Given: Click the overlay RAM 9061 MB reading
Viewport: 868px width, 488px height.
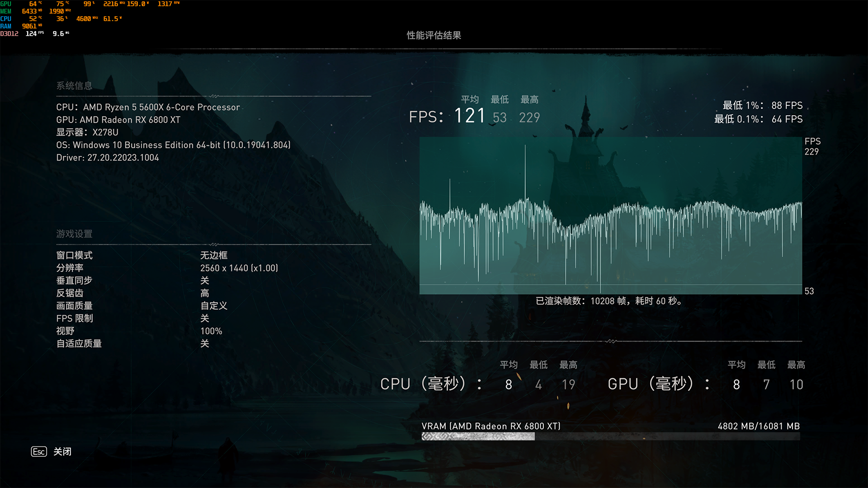Looking at the screenshot, I should coord(32,26).
